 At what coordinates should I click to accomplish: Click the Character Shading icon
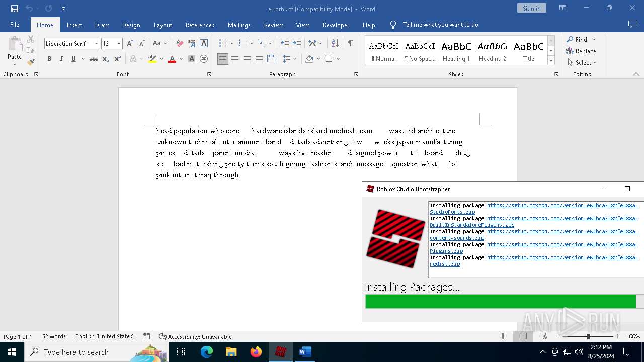192,59
